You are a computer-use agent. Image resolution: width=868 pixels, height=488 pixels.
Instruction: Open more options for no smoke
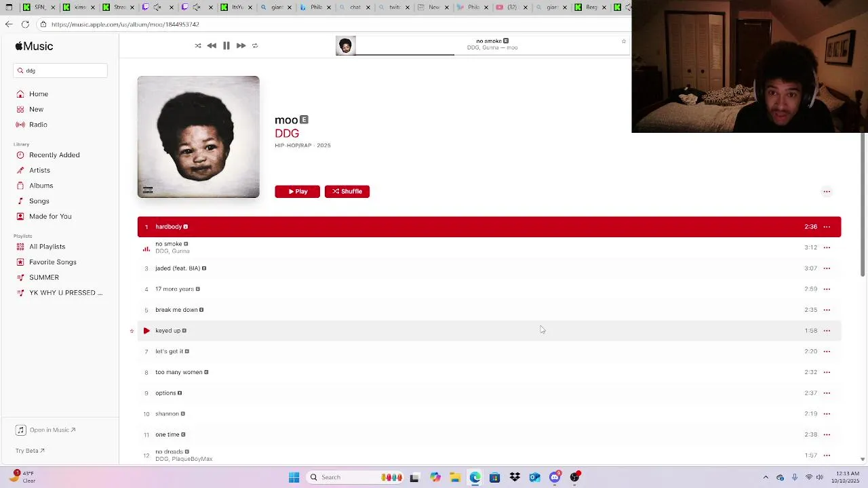pos(827,247)
